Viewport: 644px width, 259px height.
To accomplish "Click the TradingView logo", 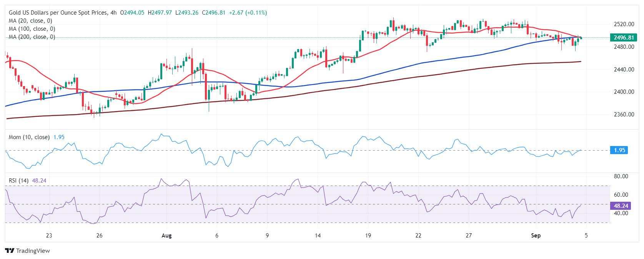I will point(28,251).
